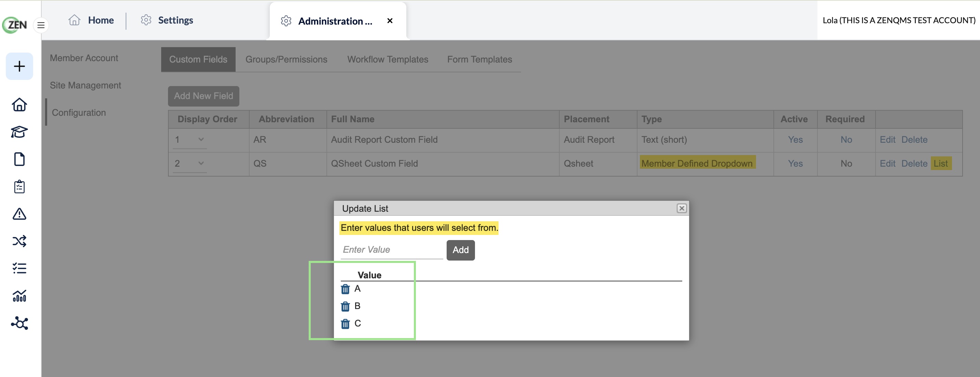The height and width of the screenshot is (377, 980).
Task: Toggle the hamburger menu button
Action: [41, 26]
